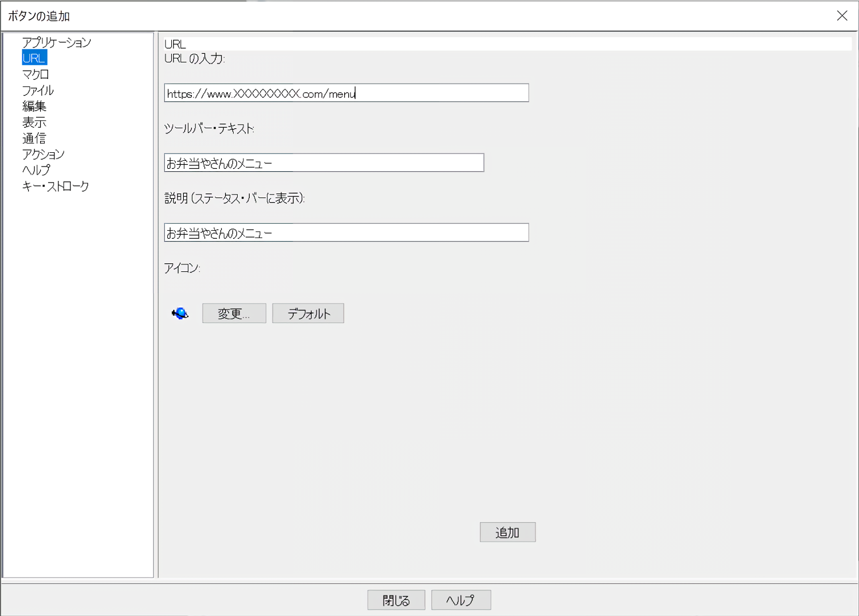Select アプリケーション in the category list
The height and width of the screenshot is (616, 859).
pyautogui.click(x=56, y=42)
